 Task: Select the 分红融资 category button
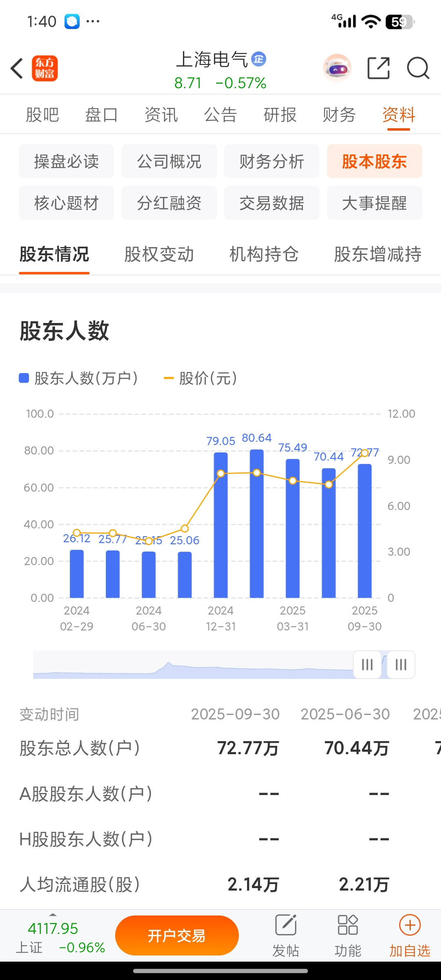pyautogui.click(x=169, y=203)
